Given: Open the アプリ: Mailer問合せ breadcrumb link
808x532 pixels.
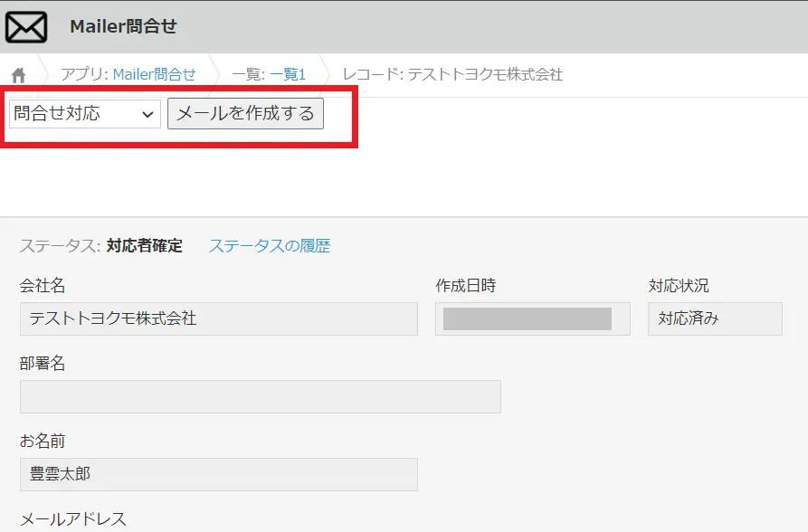Looking at the screenshot, I should coord(154,75).
